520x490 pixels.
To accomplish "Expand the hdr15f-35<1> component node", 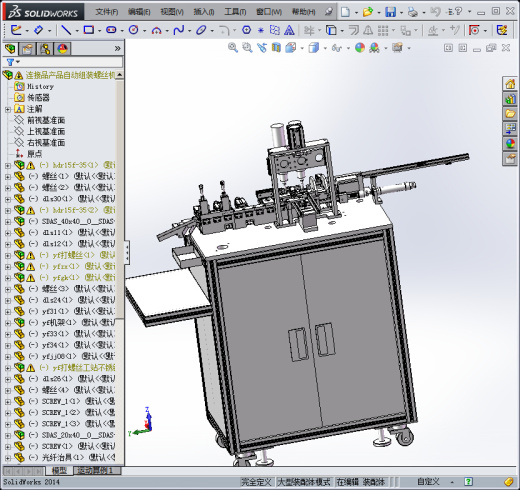I will [8, 165].
